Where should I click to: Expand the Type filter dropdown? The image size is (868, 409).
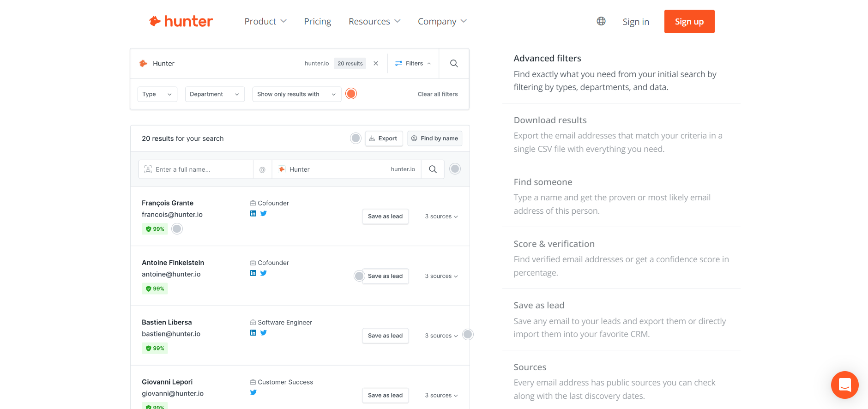(x=157, y=94)
